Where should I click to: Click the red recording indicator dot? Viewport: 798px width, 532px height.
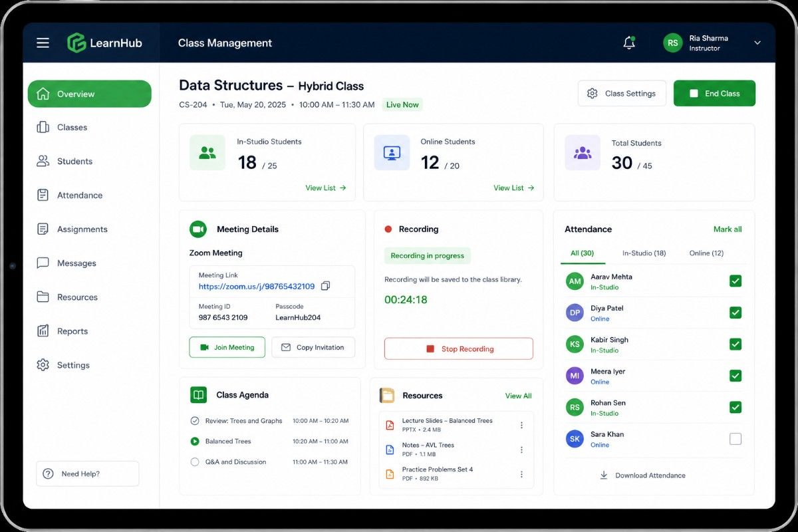(x=388, y=229)
